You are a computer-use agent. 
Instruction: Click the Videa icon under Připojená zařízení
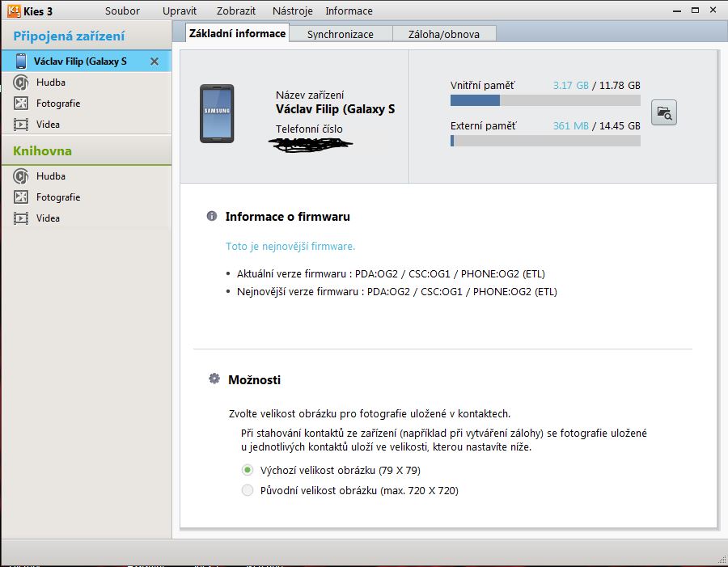pos(21,125)
